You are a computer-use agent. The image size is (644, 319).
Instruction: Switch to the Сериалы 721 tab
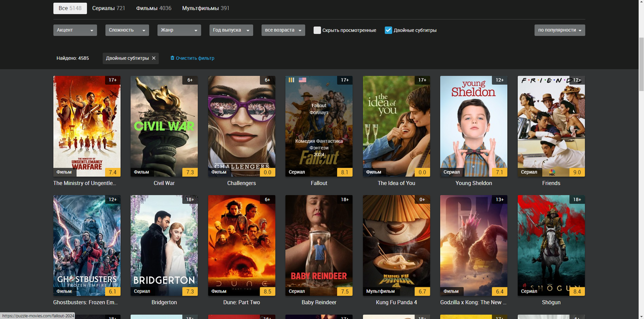pyautogui.click(x=108, y=8)
